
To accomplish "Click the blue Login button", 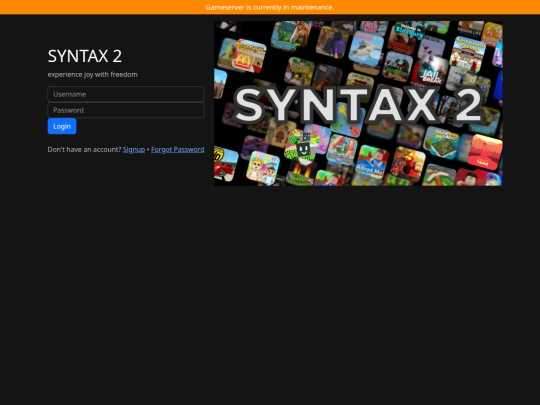I will pos(62,126).
